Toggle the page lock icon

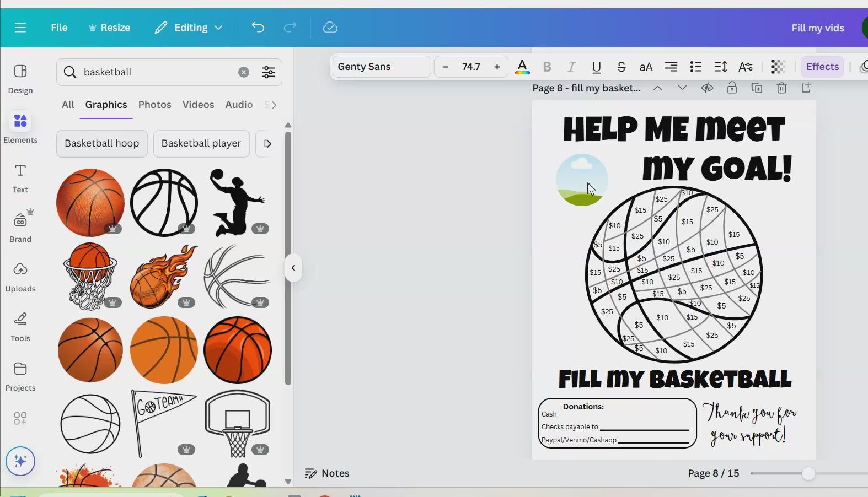click(732, 88)
